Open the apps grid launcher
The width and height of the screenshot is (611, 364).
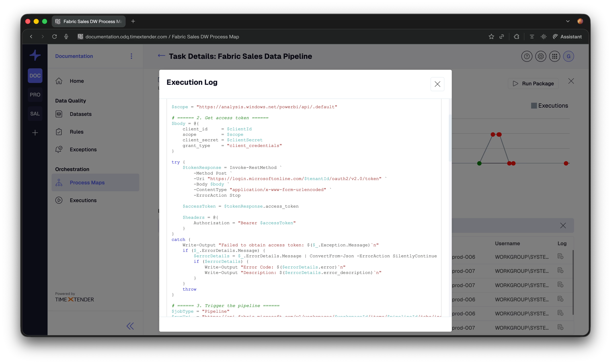pyautogui.click(x=555, y=56)
